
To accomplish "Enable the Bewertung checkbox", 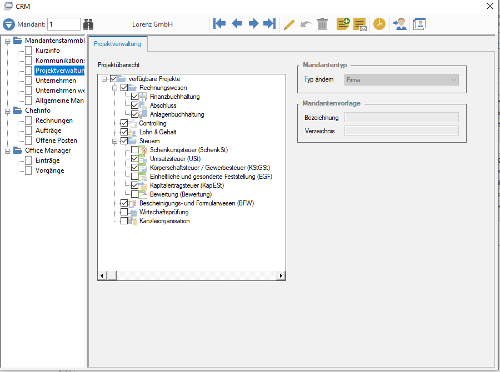I will 135,194.
